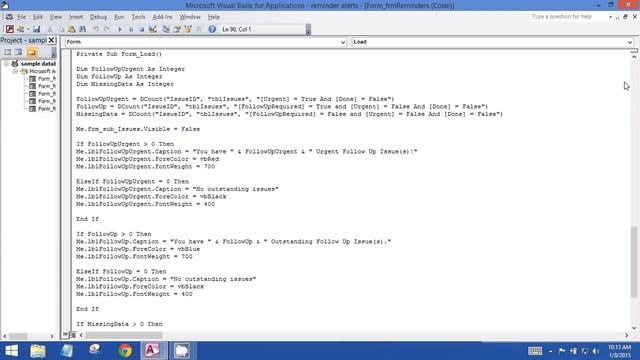
Task: Click the 'Me.frm_sub_Issues.Visible = False' line
Action: click(138, 129)
